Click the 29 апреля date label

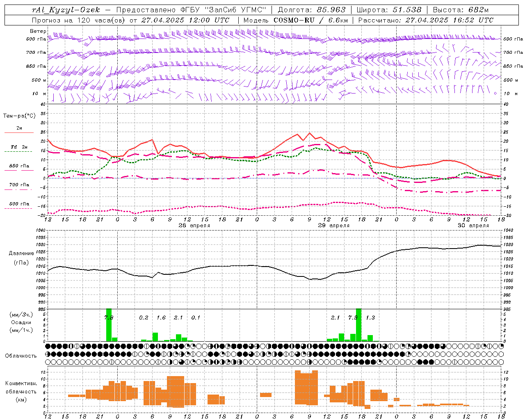click(x=334, y=225)
